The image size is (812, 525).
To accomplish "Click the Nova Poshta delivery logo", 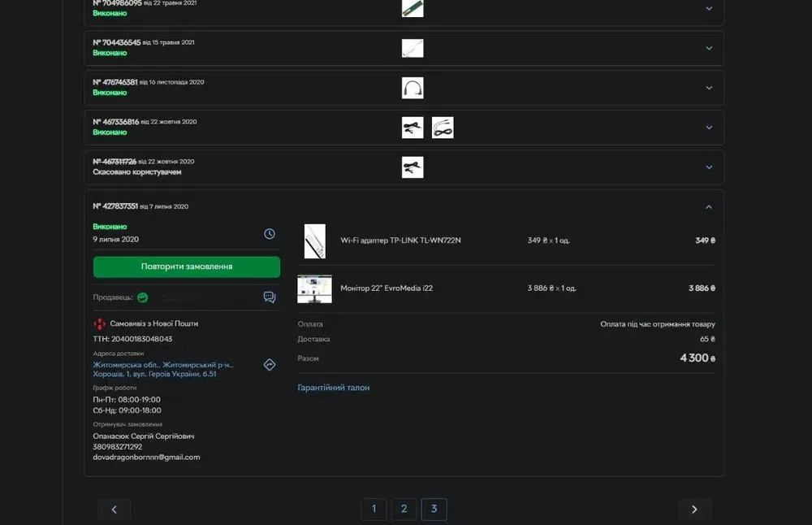I will click(x=100, y=323).
